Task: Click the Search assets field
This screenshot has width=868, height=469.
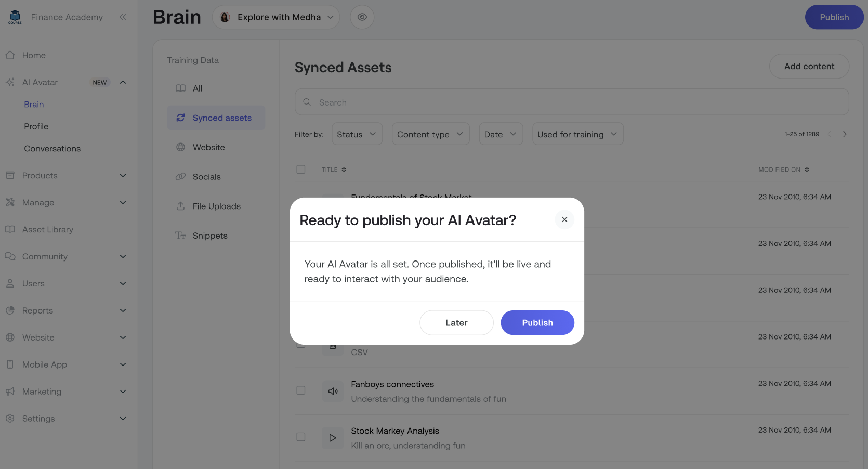Action: [572, 102]
